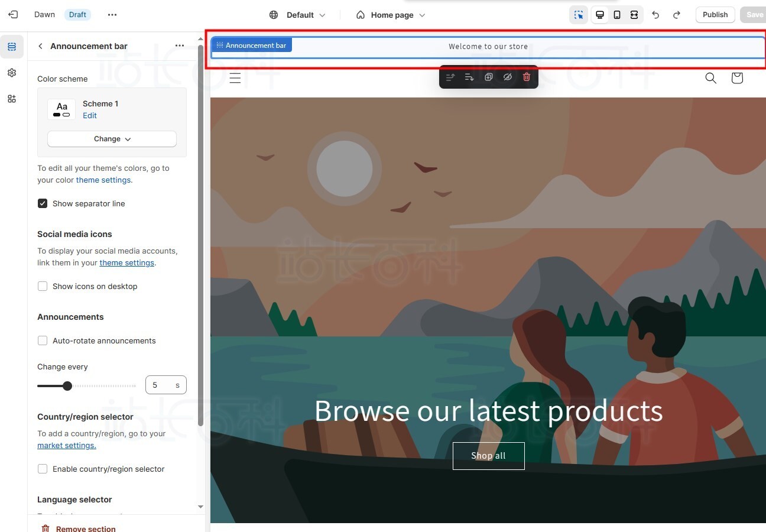Viewport: 766px width, 532px height.
Task: Click the undo arrow icon
Action: click(x=655, y=15)
